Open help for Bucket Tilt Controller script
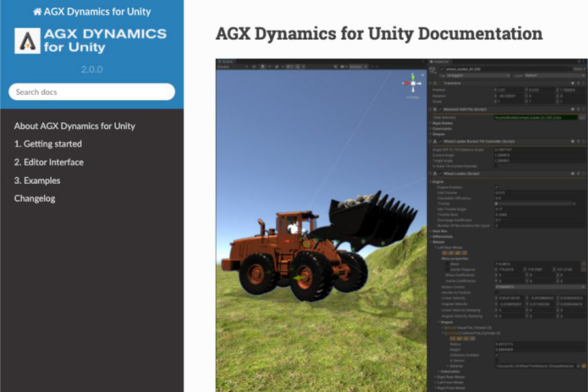Viewport: 588px width, 392px height. coord(572,141)
